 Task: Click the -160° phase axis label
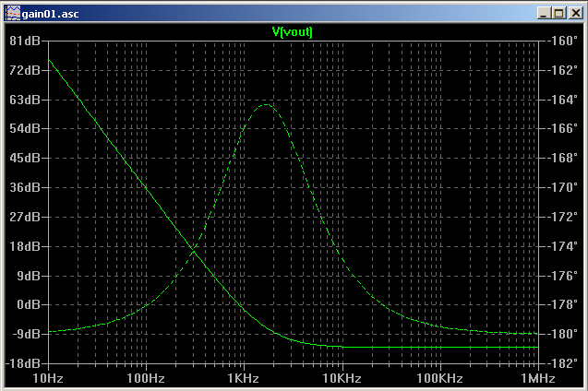click(x=562, y=41)
